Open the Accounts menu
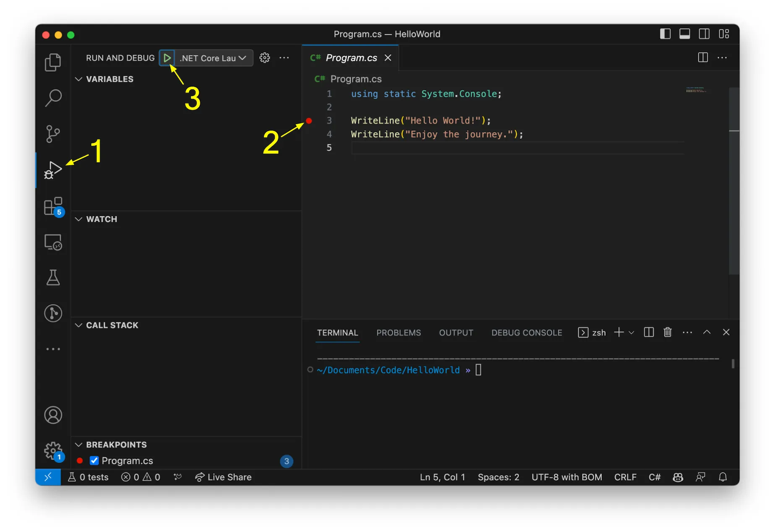The image size is (775, 532). click(x=53, y=415)
